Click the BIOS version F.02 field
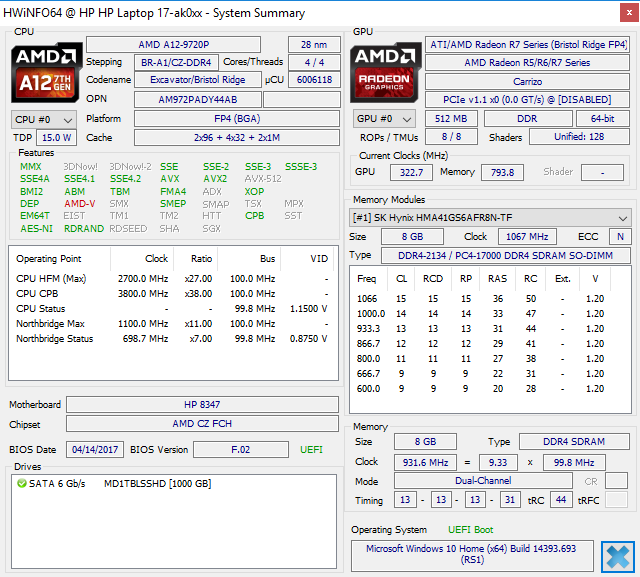 click(241, 450)
